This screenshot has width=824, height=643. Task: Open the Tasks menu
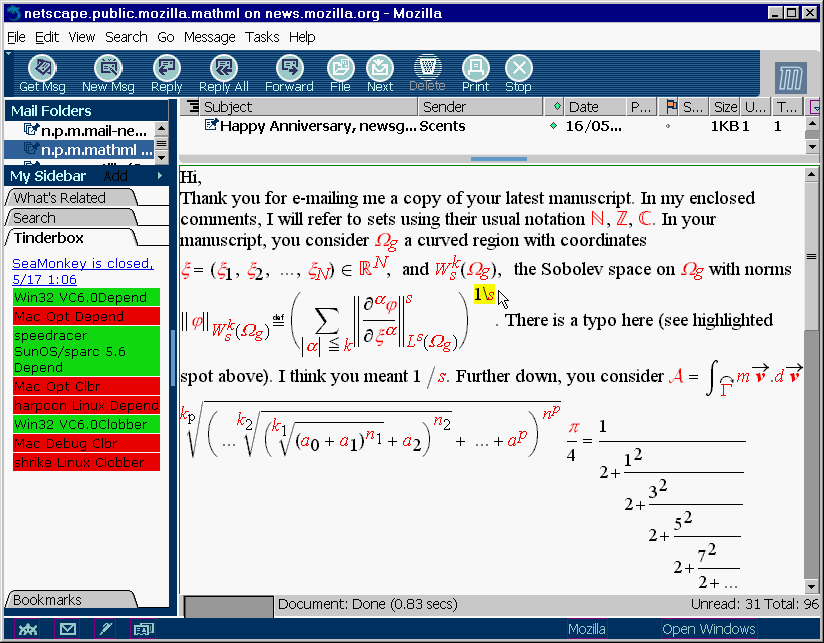[262, 37]
